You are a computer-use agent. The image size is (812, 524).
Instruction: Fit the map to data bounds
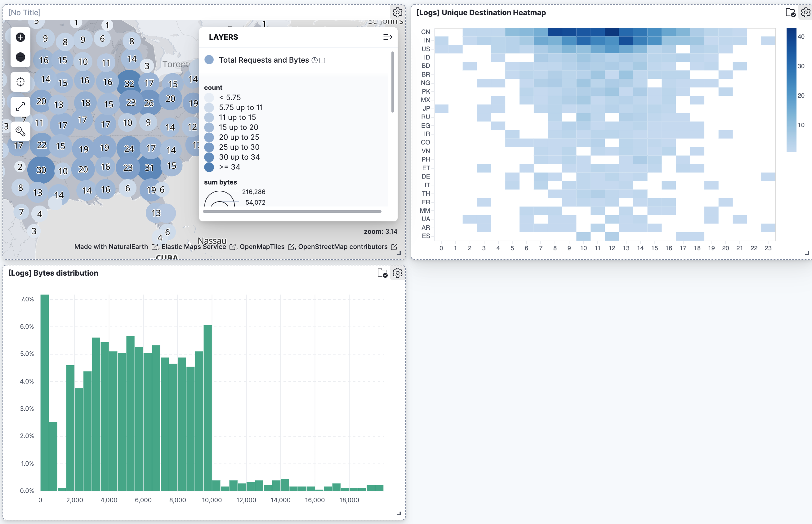(x=20, y=82)
